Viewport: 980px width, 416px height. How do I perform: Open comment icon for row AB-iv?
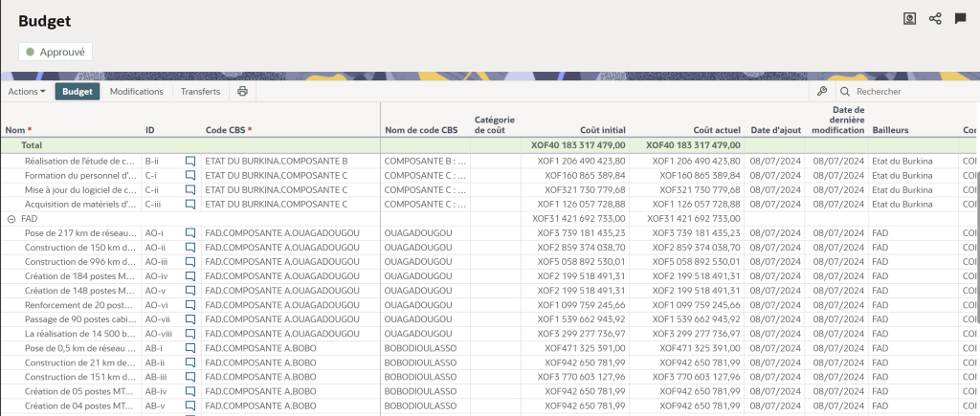coord(190,391)
